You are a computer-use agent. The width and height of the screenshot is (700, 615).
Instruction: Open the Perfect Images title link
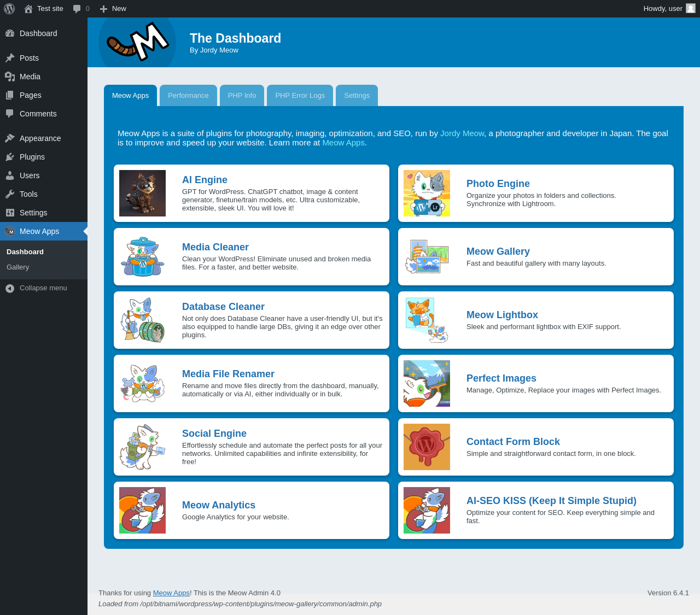pos(501,378)
